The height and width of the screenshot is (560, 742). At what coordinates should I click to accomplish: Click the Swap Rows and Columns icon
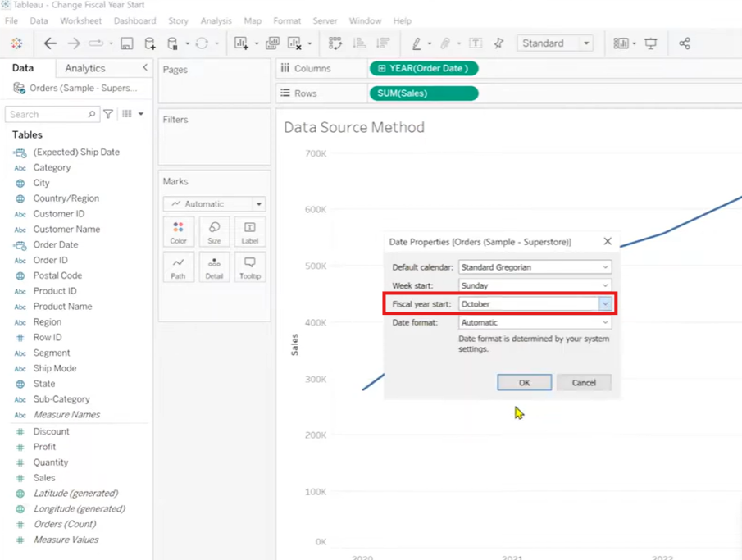click(335, 43)
